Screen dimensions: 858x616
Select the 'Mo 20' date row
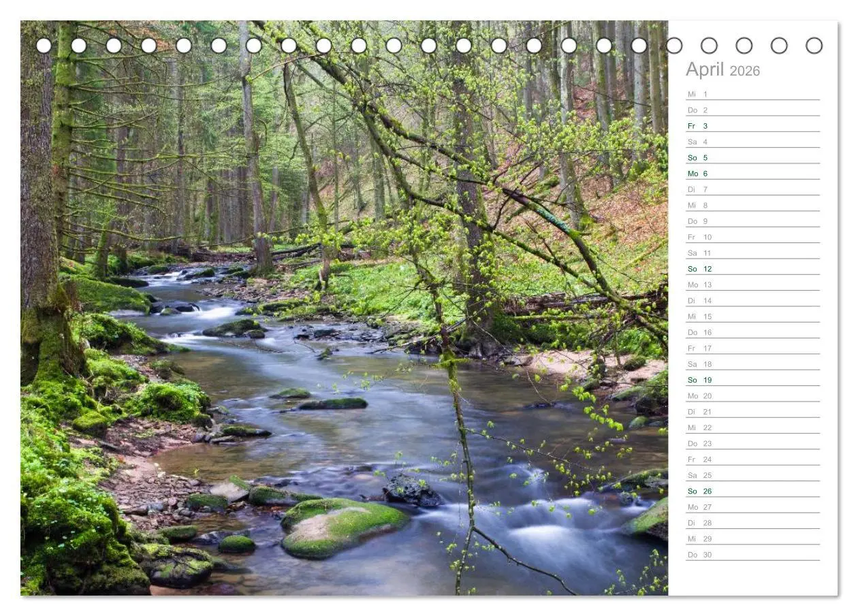point(752,395)
